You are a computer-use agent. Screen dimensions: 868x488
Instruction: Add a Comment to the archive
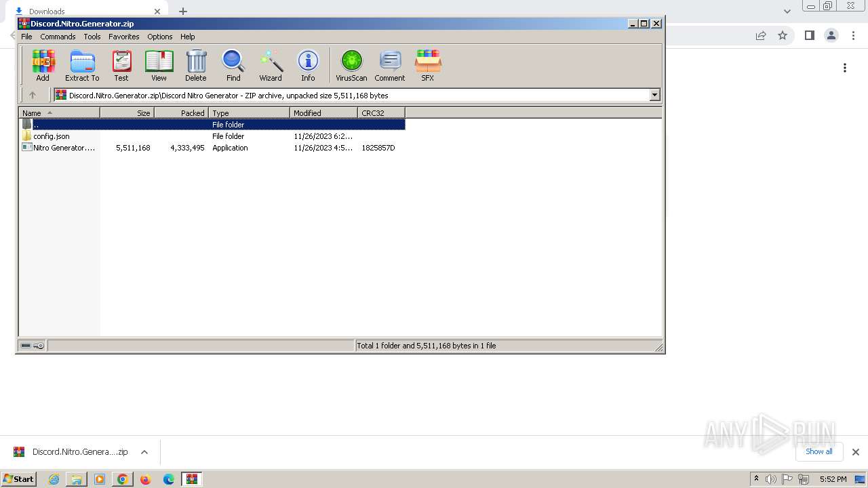tap(390, 66)
